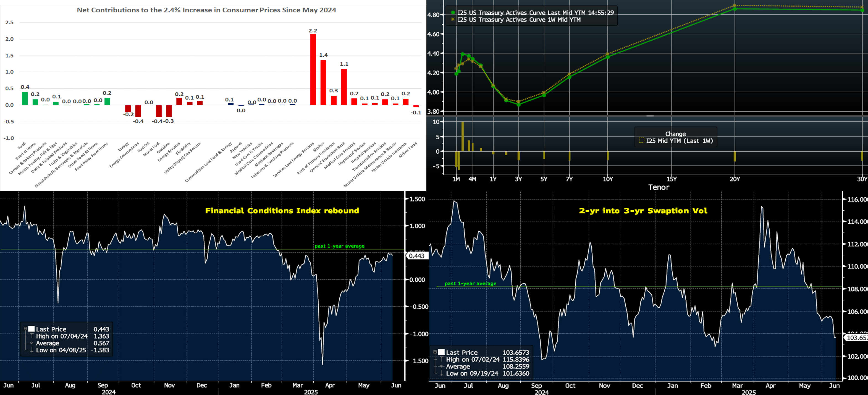This screenshot has height=395, width=868.
Task: Click Average marker icon in Financial Conditions legend
Action: click(x=32, y=343)
